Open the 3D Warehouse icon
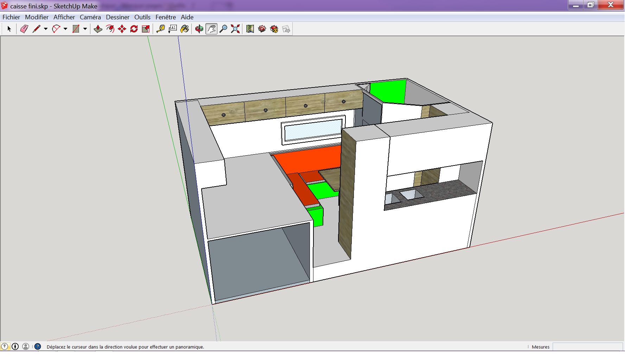 262,29
